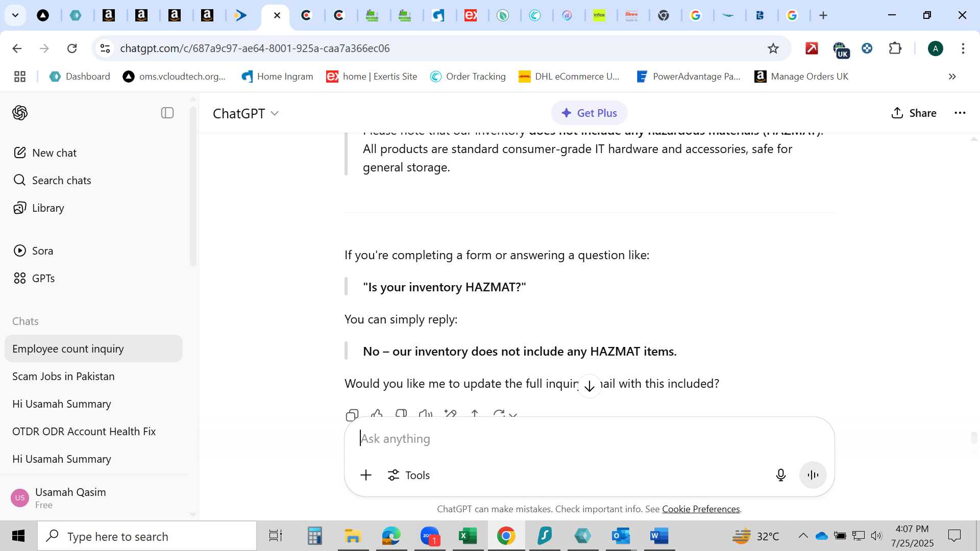Focus the Ask anything message field
The height and width of the screenshot is (551, 980).
tap(589, 439)
